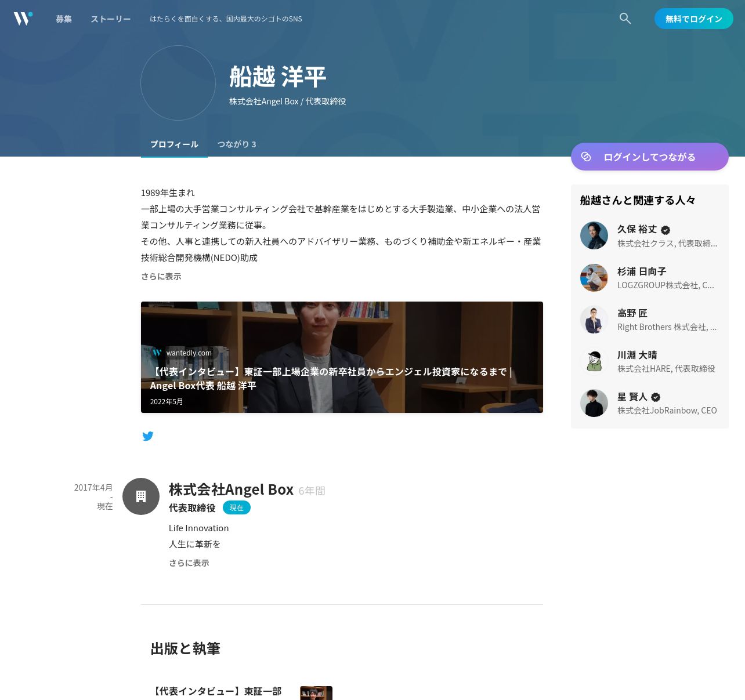The width and height of the screenshot is (745, 700).
Task: Open 星 賢人 avatar photo
Action: tap(594, 402)
